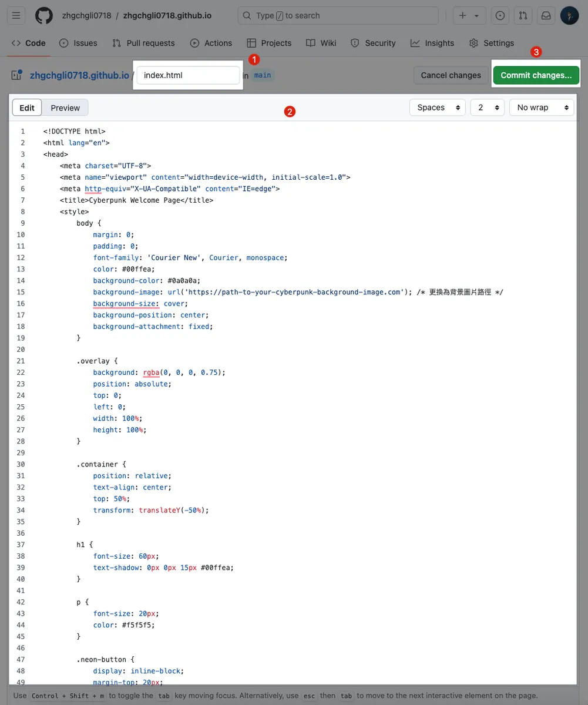The width and height of the screenshot is (588, 705).
Task: Click the Commit changes button
Action: 536,75
